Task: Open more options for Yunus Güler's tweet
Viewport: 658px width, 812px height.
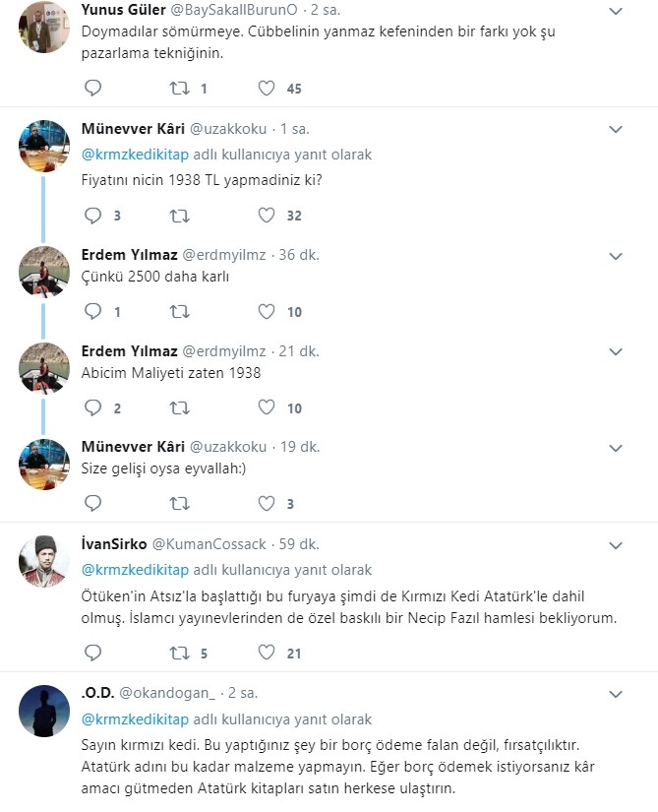Action: coord(616,11)
